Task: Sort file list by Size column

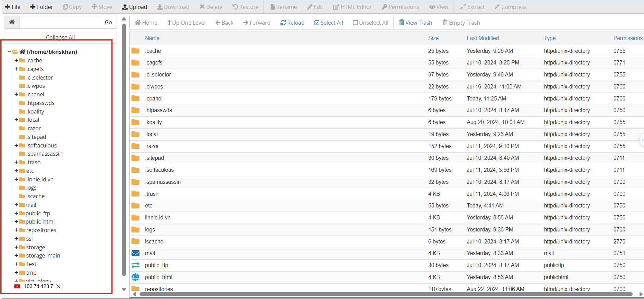Action: (x=433, y=38)
